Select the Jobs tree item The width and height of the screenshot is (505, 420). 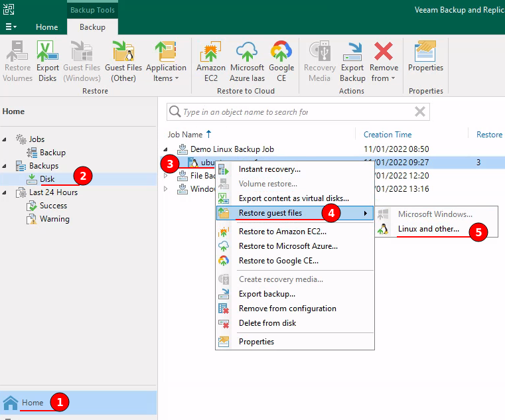coord(36,139)
